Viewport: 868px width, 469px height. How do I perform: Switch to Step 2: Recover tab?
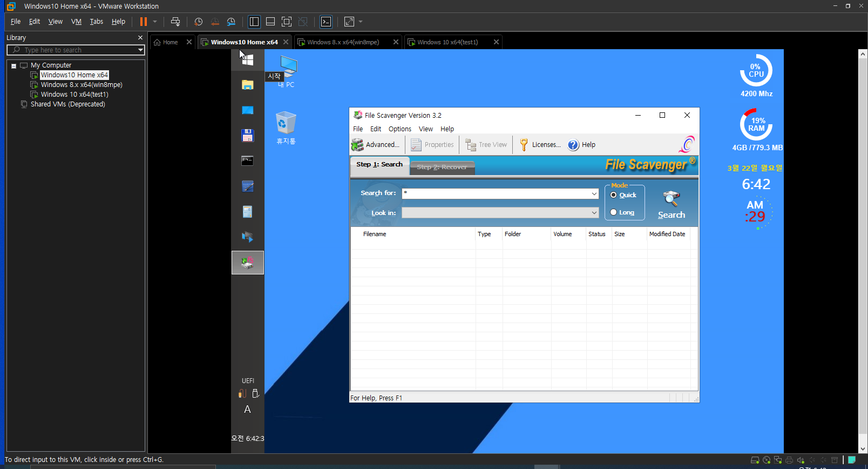[442, 167]
